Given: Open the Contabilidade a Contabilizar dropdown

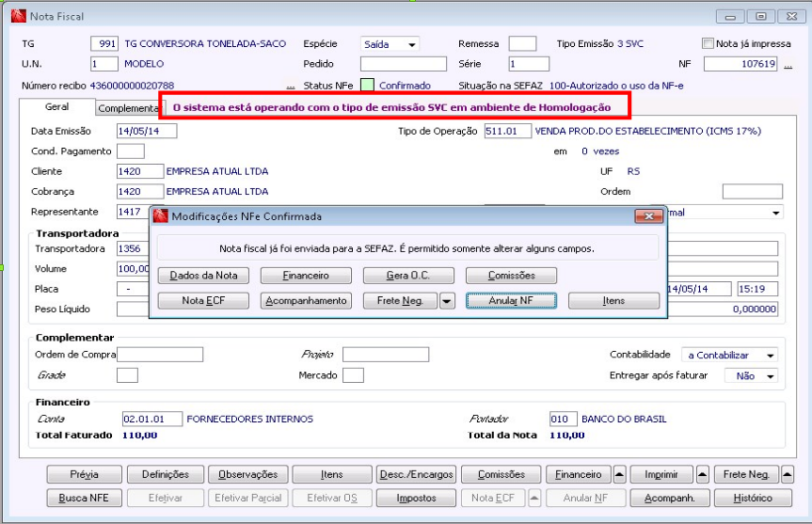Looking at the screenshot, I should click(770, 356).
